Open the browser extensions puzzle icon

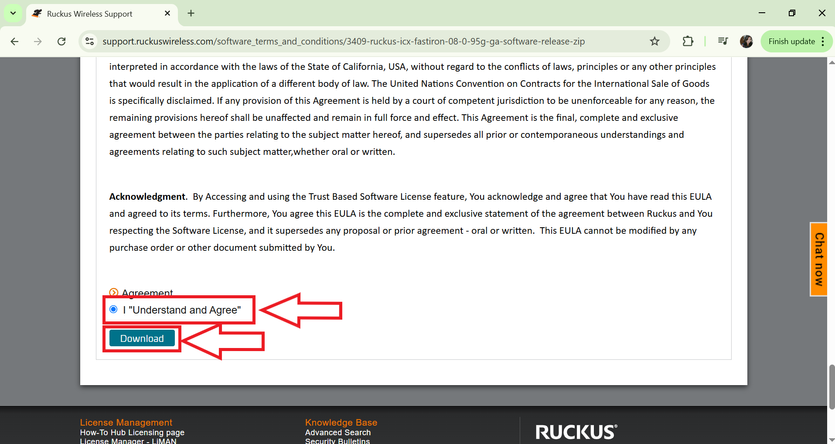tap(688, 42)
